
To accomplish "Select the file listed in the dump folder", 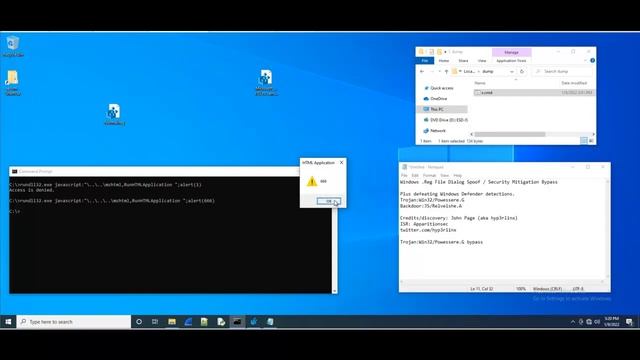I will (533, 93).
